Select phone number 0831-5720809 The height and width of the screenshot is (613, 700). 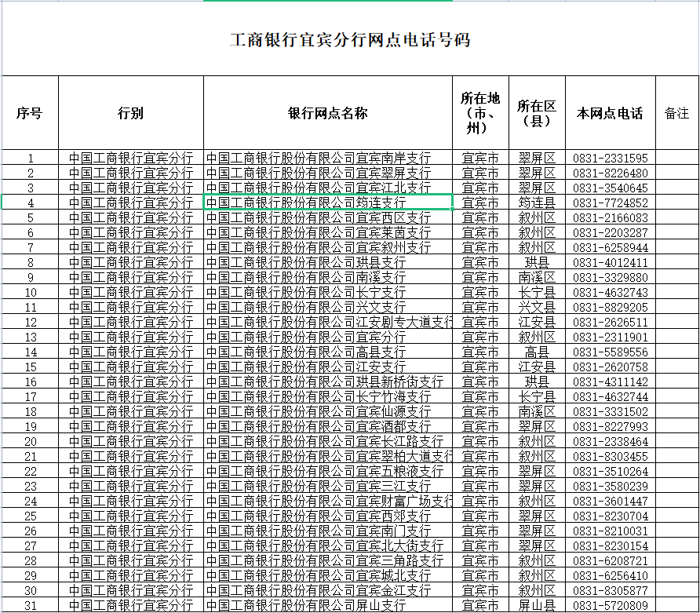[x=611, y=606]
